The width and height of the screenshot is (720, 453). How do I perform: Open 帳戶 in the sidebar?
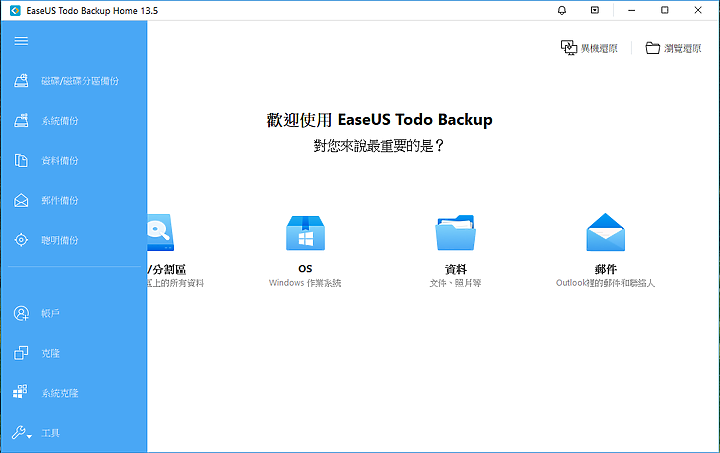click(51, 313)
